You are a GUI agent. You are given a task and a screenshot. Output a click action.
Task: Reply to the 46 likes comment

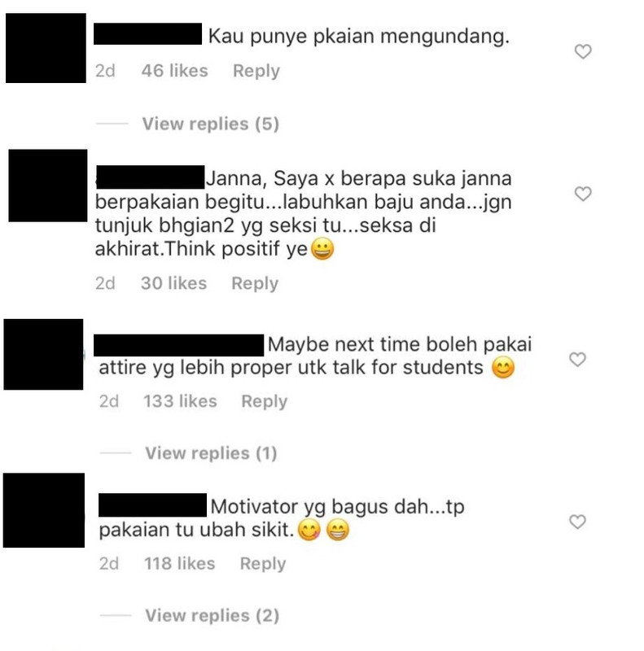[256, 71]
